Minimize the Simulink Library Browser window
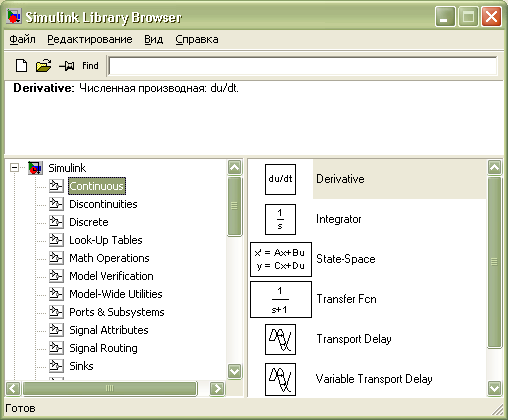 point(445,17)
